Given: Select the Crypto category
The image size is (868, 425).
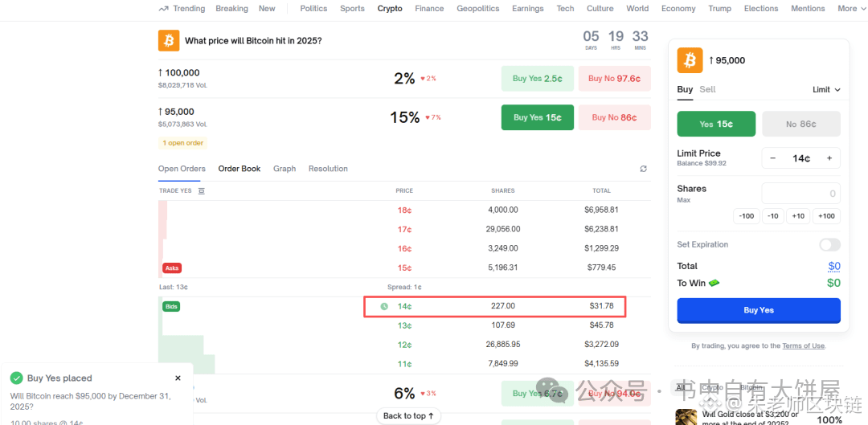Looking at the screenshot, I should 390,8.
